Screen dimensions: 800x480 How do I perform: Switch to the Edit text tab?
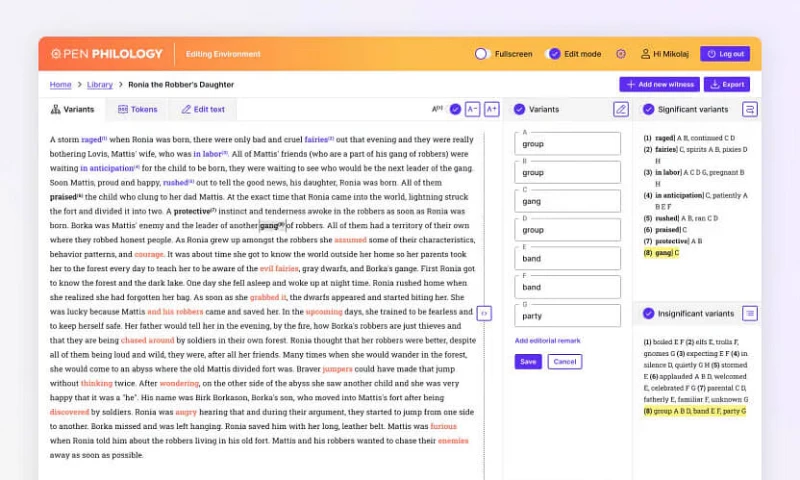[203, 109]
